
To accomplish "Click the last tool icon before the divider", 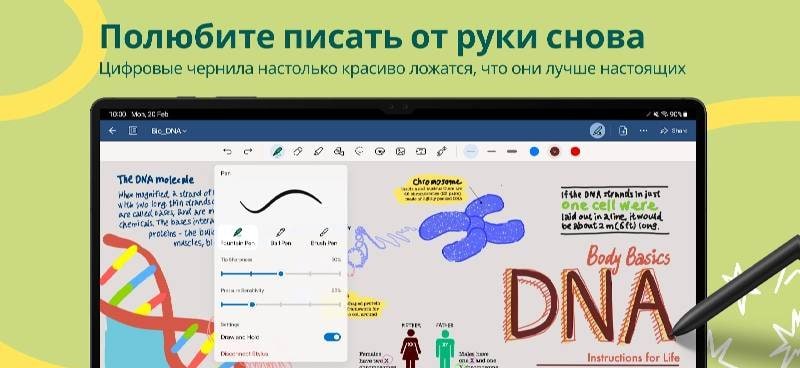I will point(442,152).
